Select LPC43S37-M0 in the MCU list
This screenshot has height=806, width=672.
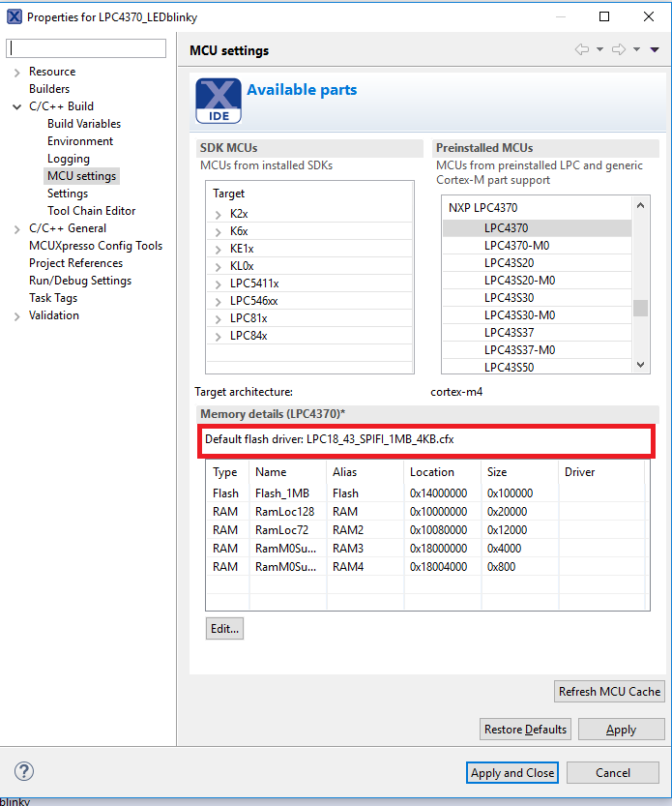pyautogui.click(x=537, y=350)
